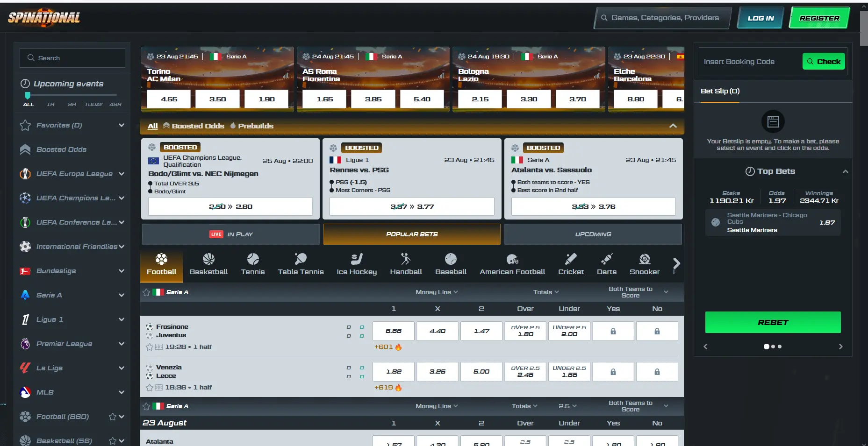This screenshot has height=446, width=868.
Task: Click the Spinational logo
Action: tap(44, 18)
